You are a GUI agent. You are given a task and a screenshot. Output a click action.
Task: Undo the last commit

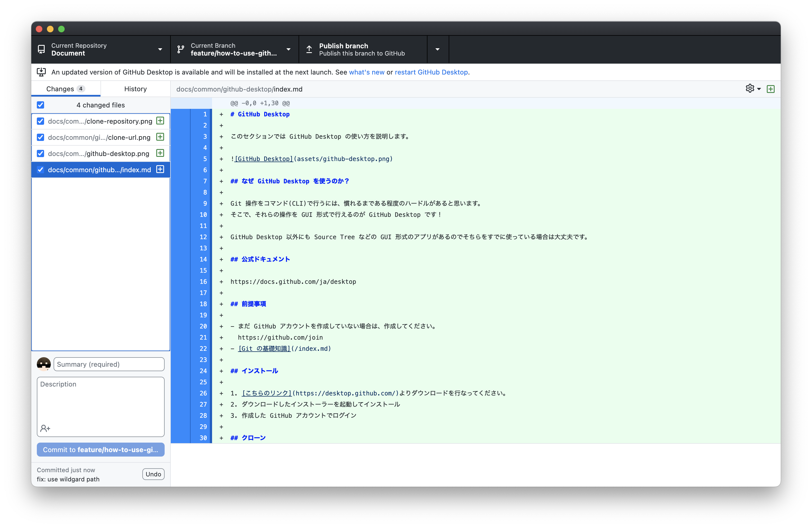[153, 474]
